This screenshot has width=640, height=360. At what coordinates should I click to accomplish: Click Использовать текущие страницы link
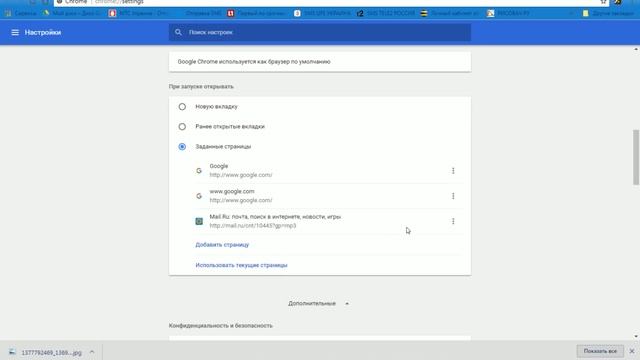tap(241, 265)
